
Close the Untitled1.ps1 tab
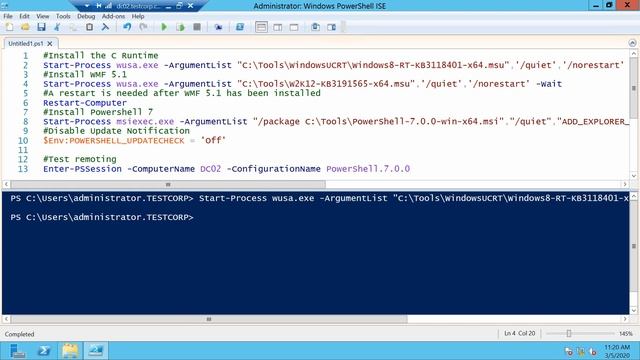[x=50, y=43]
